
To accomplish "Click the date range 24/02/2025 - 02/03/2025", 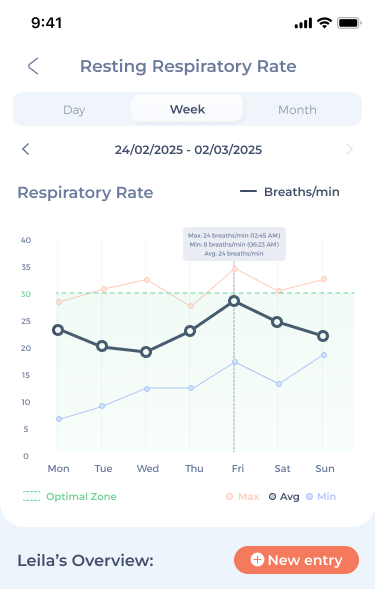I will [x=188, y=150].
